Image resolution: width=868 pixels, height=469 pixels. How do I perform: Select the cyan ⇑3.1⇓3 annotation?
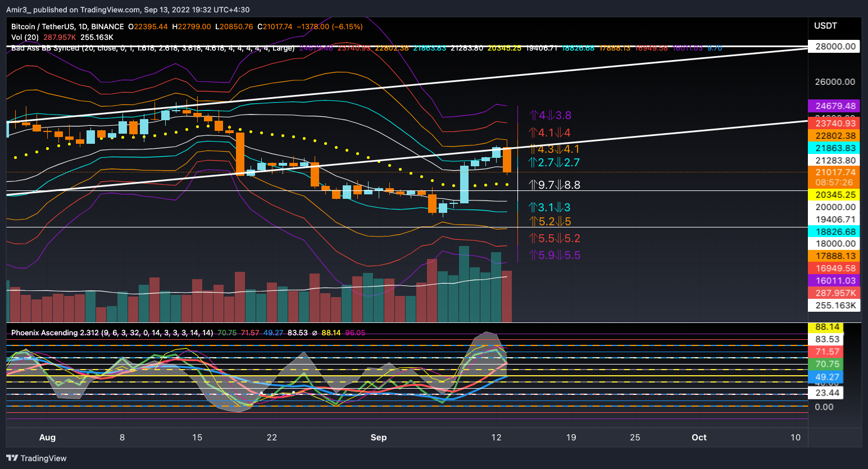pyautogui.click(x=550, y=208)
